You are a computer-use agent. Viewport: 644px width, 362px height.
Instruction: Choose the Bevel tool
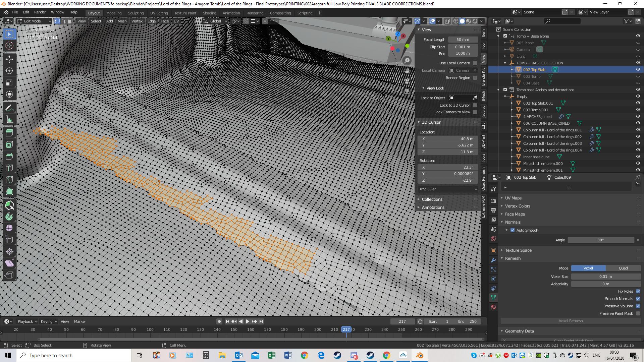(x=9, y=156)
